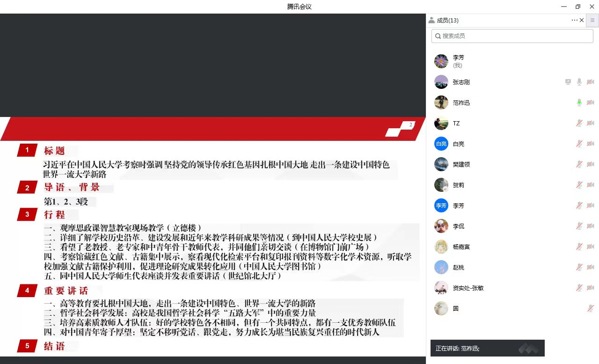Click the muted microphone icon for 杨嘉寅
This screenshot has width=599, height=364.
pos(579,247)
